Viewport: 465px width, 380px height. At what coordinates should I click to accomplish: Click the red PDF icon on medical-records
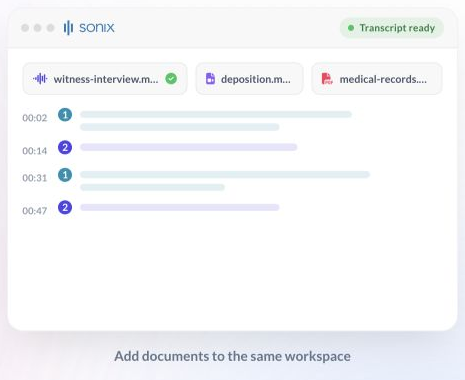pyautogui.click(x=327, y=79)
